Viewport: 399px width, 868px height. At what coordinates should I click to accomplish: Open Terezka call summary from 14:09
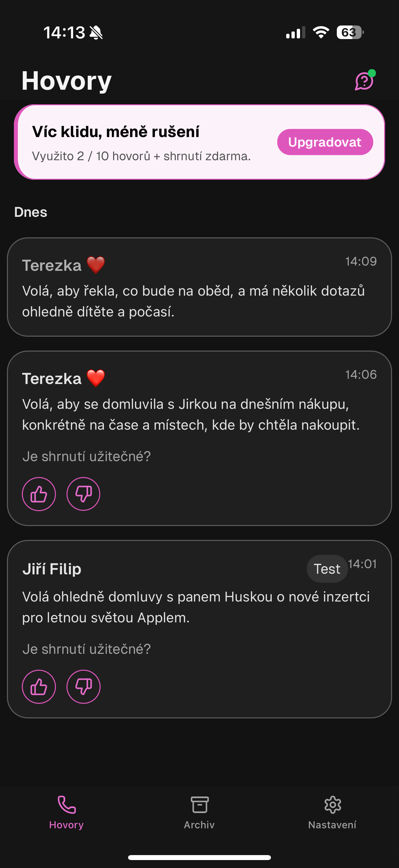point(199,287)
